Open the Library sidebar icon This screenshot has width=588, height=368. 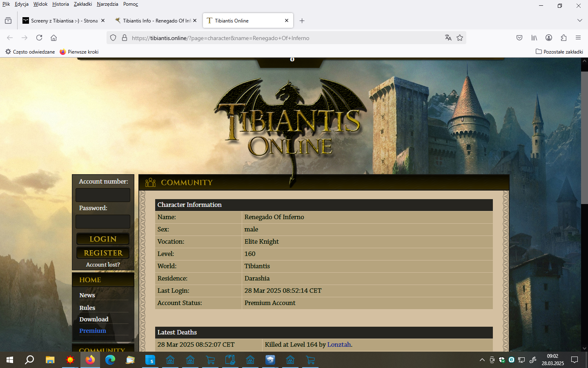click(534, 38)
